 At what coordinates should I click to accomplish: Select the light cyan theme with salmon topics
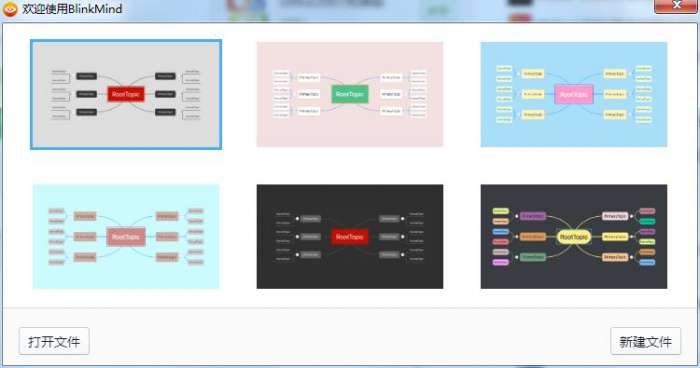click(x=126, y=236)
